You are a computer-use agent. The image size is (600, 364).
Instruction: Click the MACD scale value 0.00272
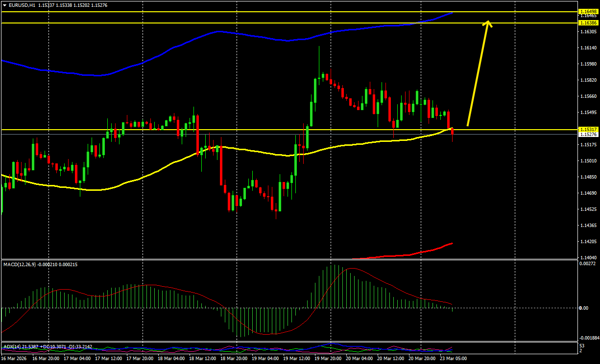click(587, 264)
